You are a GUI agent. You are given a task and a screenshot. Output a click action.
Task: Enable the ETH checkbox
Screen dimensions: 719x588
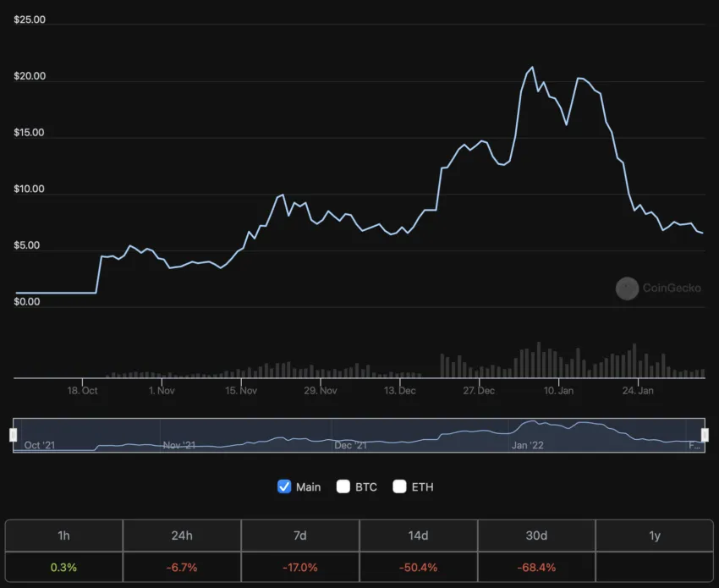[x=399, y=486]
